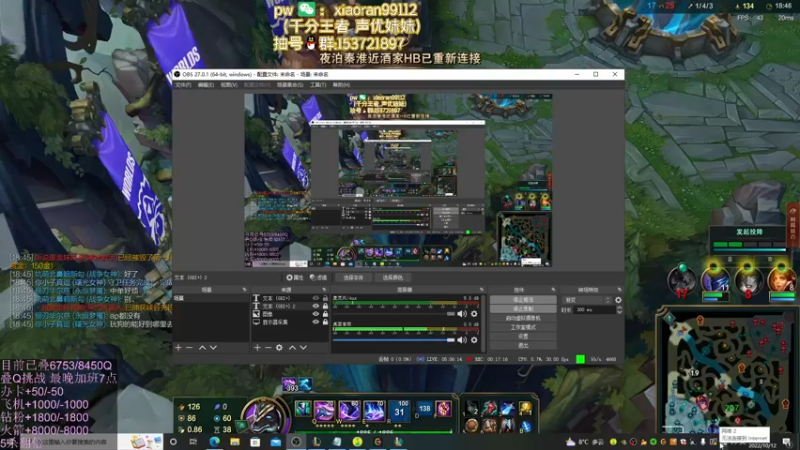Click the F summoner spell icon
Screen dimensions: 800x450
tap(443, 409)
